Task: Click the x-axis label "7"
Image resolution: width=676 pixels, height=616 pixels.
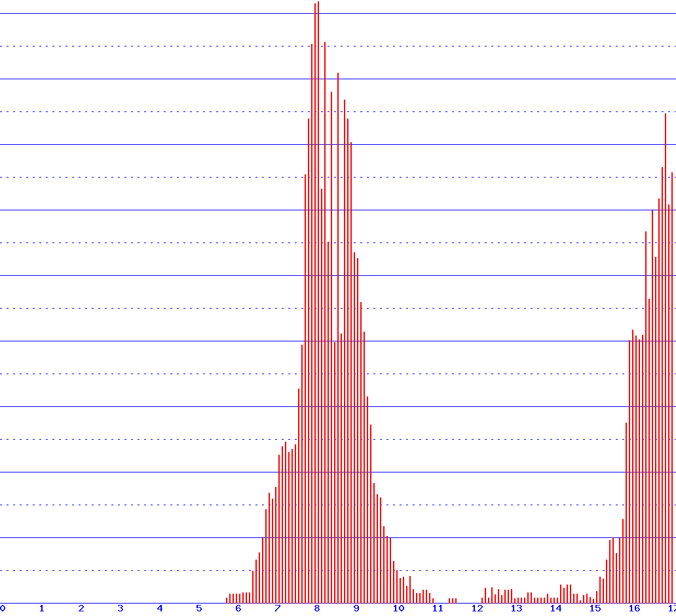Action: [x=277, y=609]
